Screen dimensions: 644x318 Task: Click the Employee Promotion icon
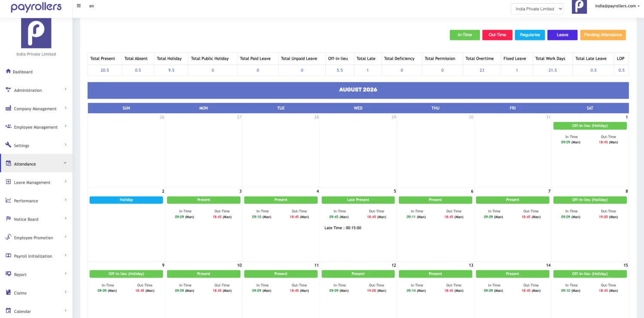(x=8, y=237)
